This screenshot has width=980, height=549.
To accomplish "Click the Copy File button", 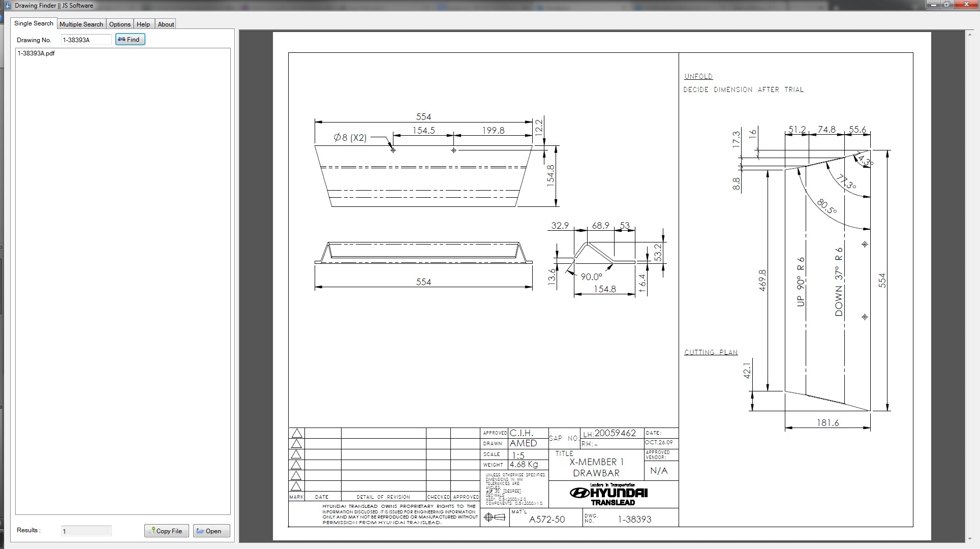I will (x=166, y=531).
